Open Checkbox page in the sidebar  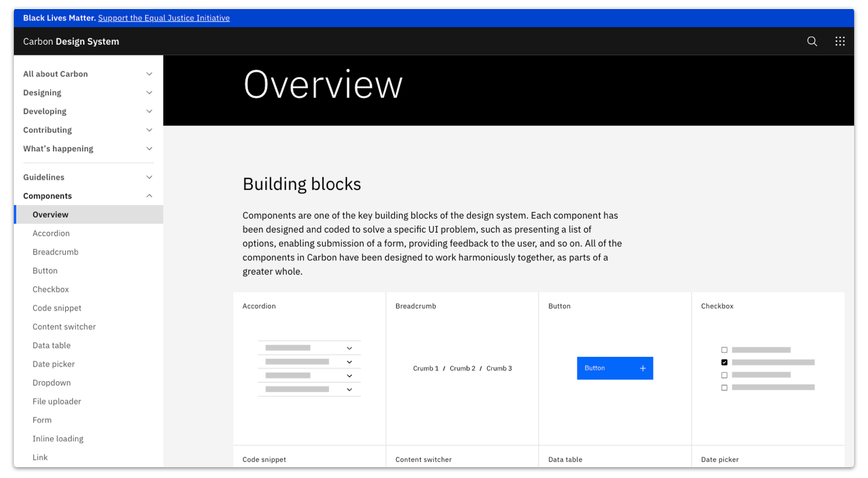point(89,289)
